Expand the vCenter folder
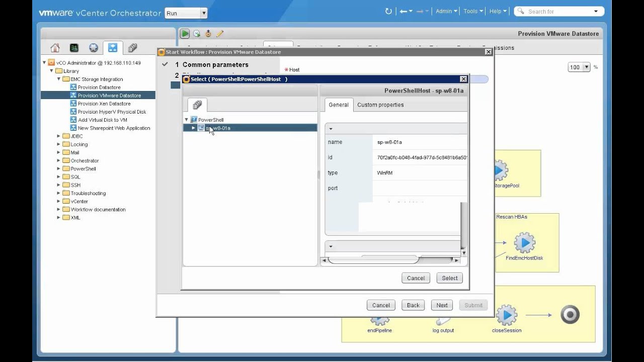 58,201
